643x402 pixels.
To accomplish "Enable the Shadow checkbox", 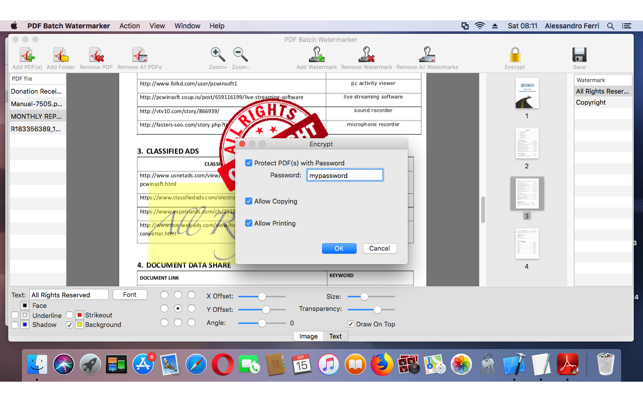I will 15,324.
